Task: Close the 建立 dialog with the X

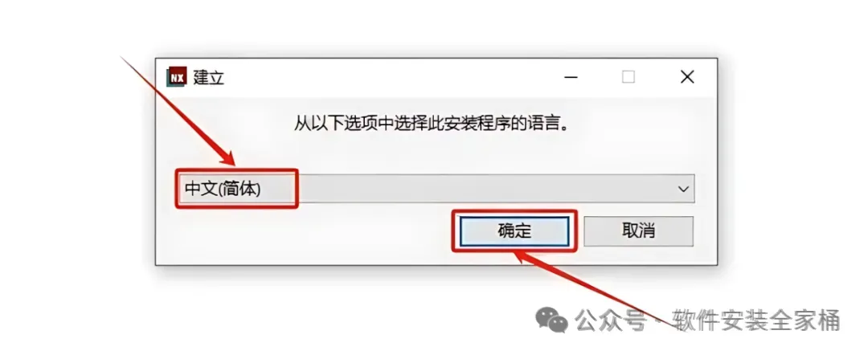Action: click(x=687, y=77)
